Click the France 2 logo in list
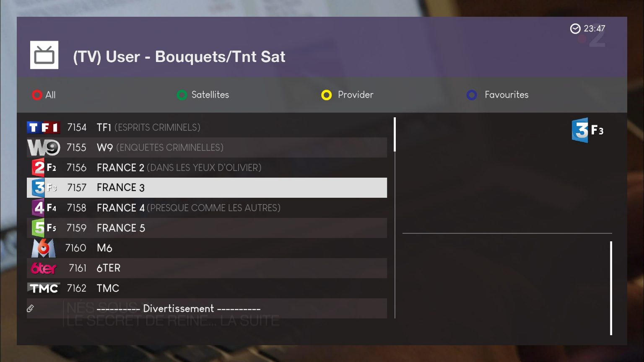The image size is (644, 362). click(44, 168)
